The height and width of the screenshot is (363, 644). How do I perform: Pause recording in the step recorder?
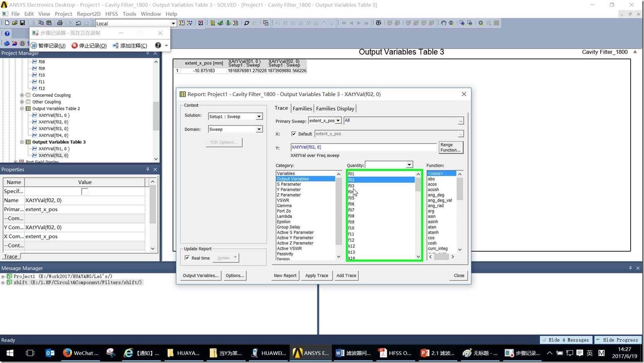(x=48, y=46)
